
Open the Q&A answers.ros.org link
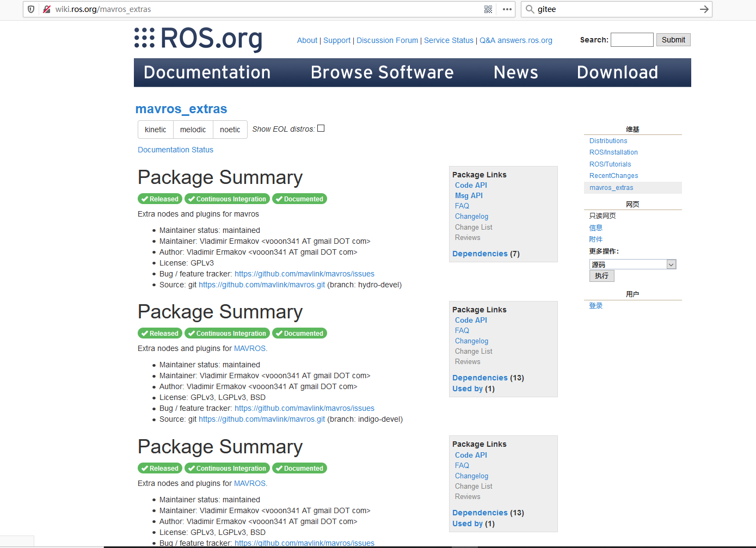pos(516,40)
